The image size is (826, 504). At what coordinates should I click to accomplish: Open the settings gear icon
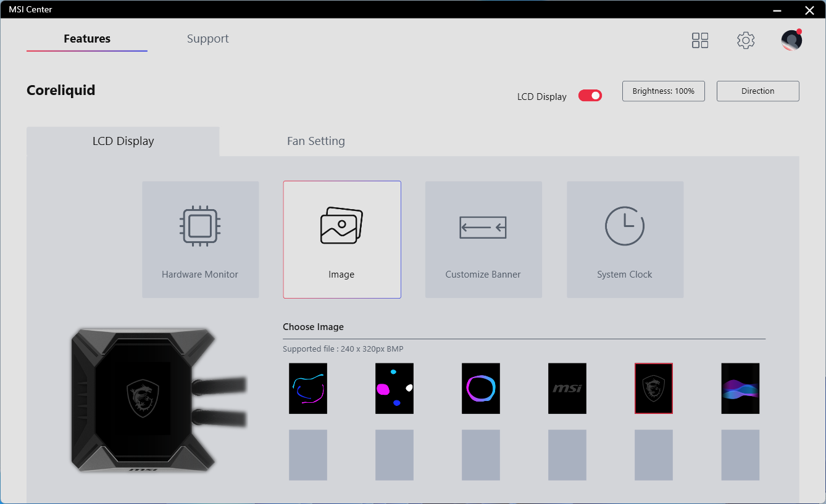[x=746, y=41]
